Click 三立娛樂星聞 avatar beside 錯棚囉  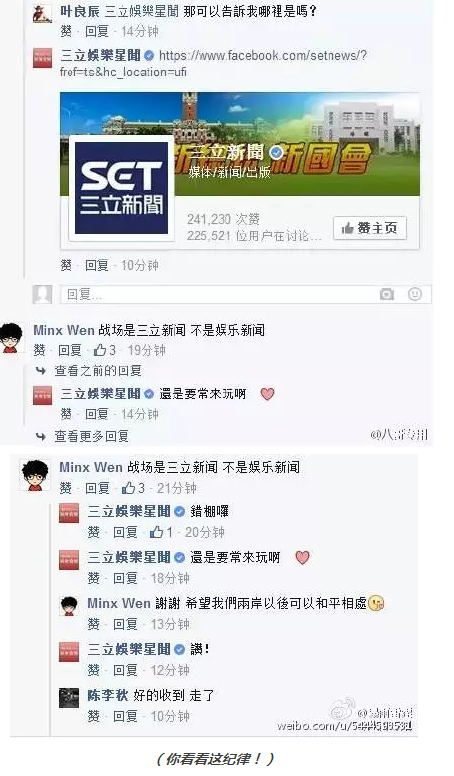[69, 513]
